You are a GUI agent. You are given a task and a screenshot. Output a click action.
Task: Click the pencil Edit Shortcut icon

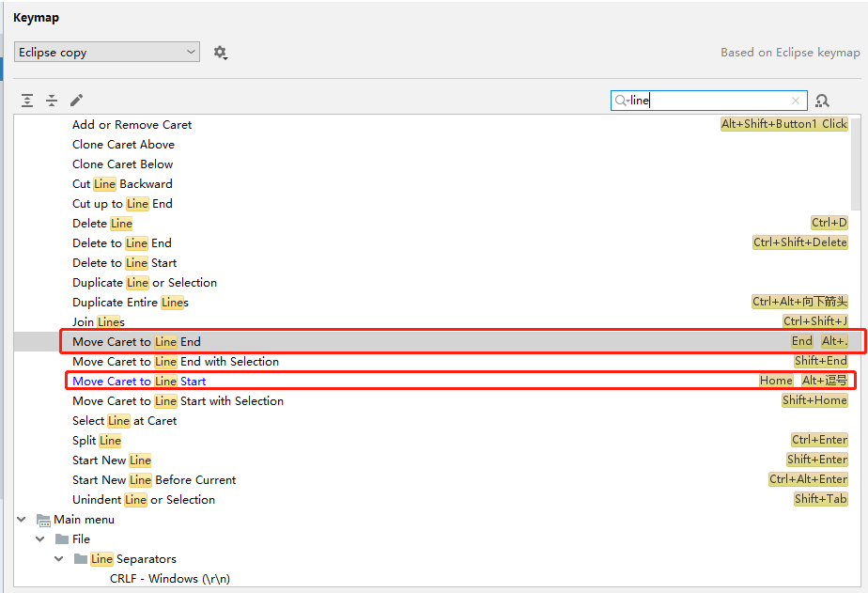click(76, 101)
